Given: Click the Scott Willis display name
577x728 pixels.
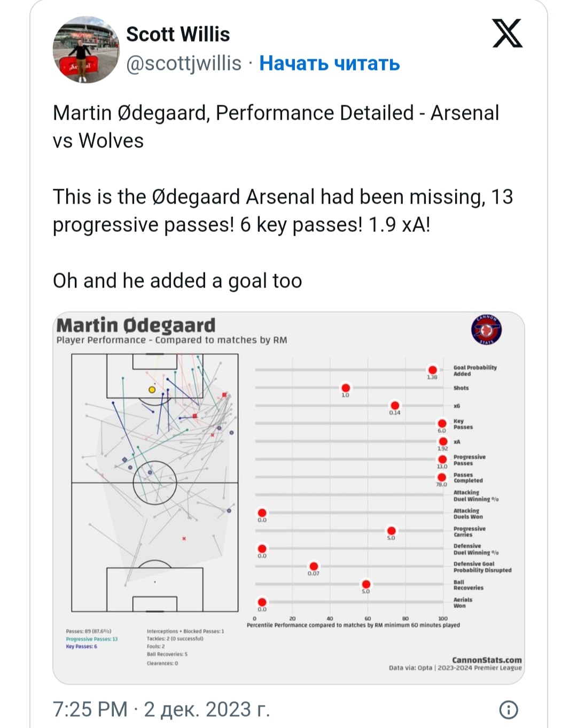Looking at the screenshot, I should 178,35.
